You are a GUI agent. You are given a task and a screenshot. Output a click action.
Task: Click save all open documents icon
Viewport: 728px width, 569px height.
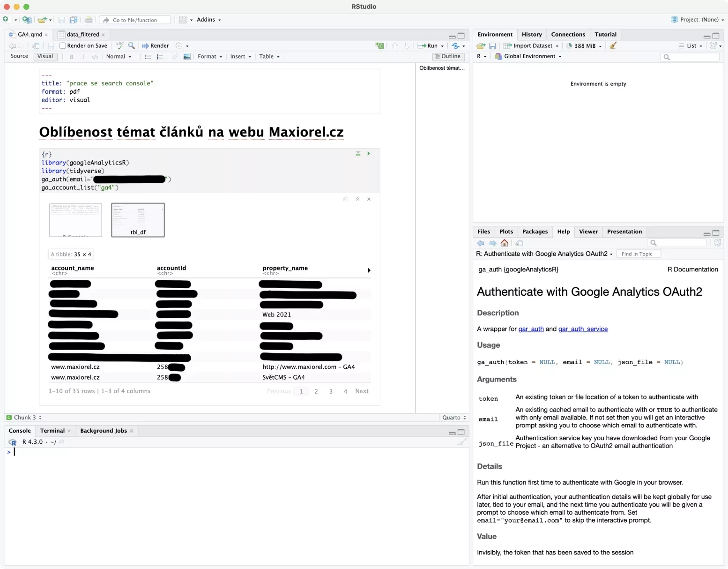(73, 20)
